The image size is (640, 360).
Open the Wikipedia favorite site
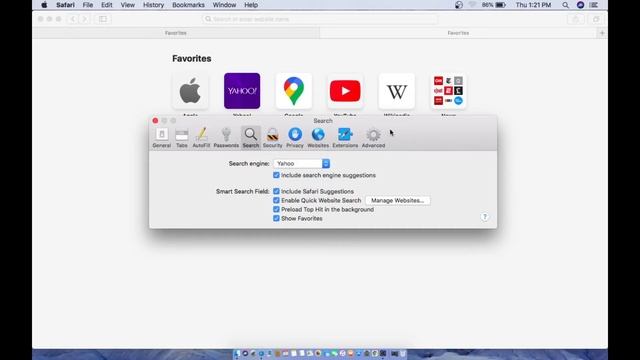coord(397,91)
